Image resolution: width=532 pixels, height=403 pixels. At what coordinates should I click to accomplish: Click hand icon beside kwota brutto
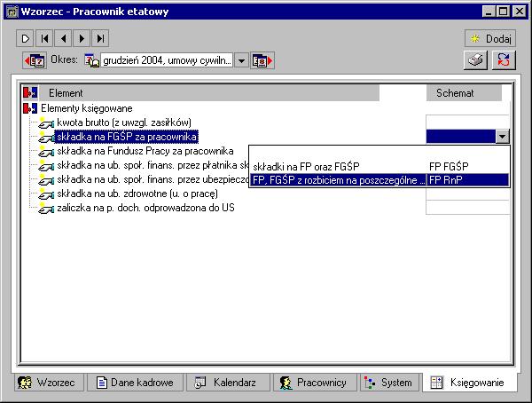(46, 123)
